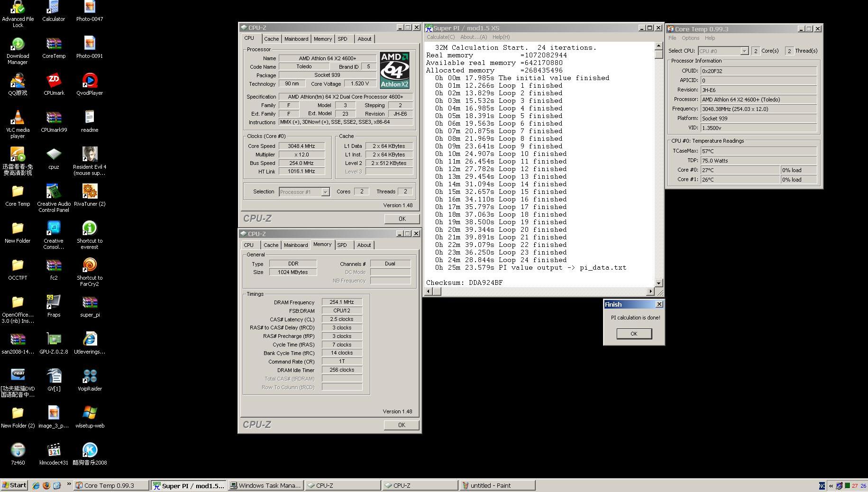Click the Start button on taskbar
This screenshot has width=868, height=492.
click(x=14, y=485)
